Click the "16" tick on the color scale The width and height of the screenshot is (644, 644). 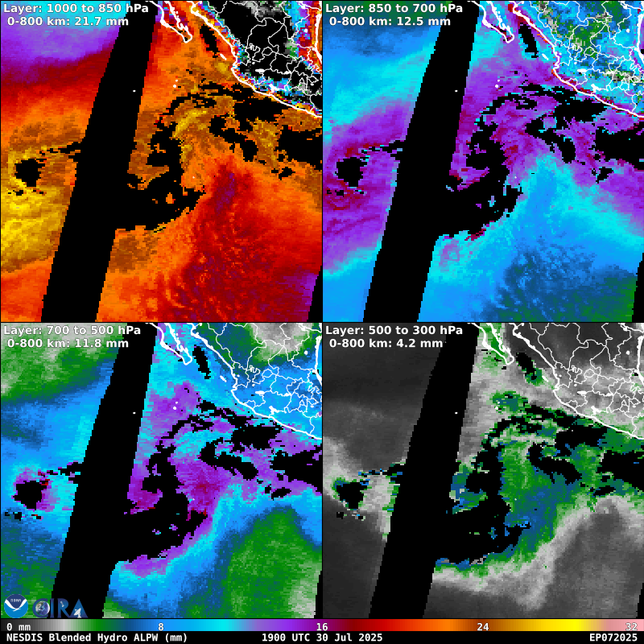coord(322,627)
